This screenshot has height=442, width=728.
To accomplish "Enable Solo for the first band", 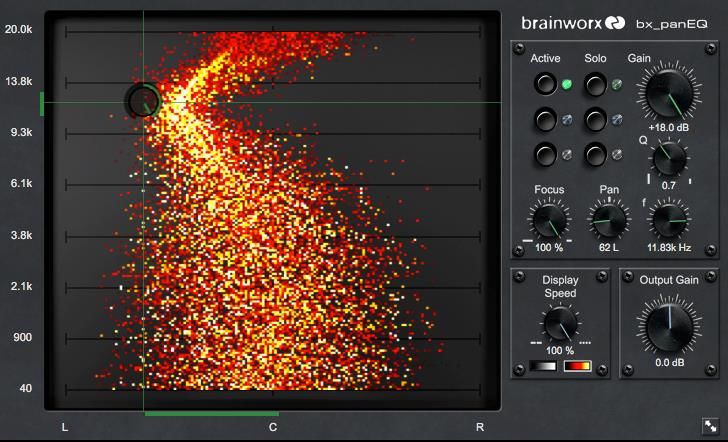I will [595, 84].
